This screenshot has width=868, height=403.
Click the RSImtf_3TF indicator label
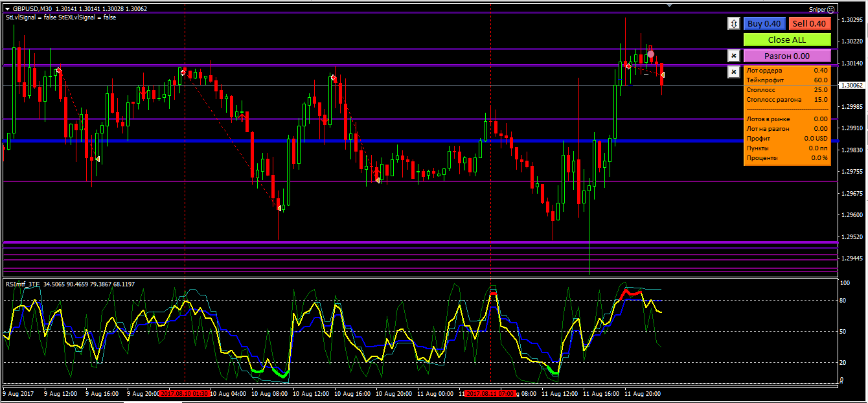click(22, 284)
